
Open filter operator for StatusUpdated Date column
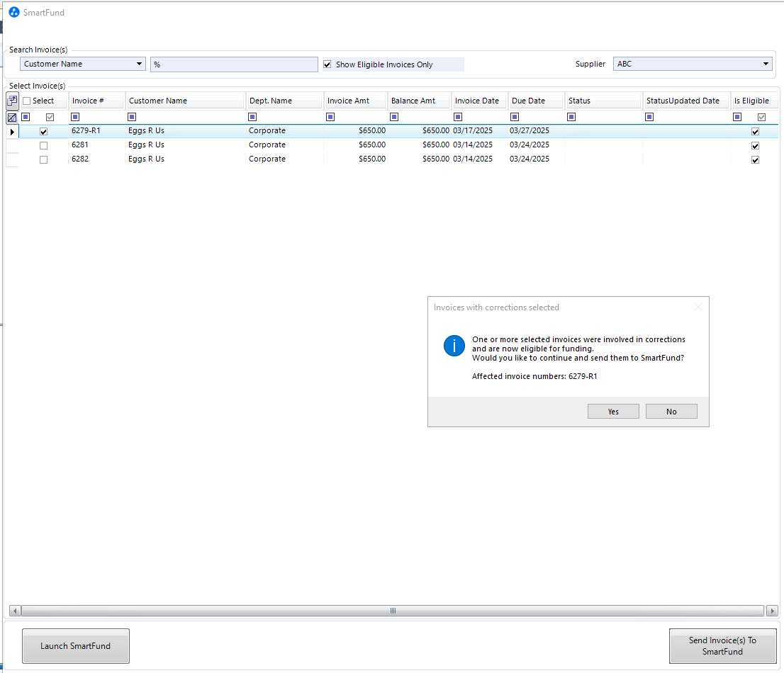649,117
